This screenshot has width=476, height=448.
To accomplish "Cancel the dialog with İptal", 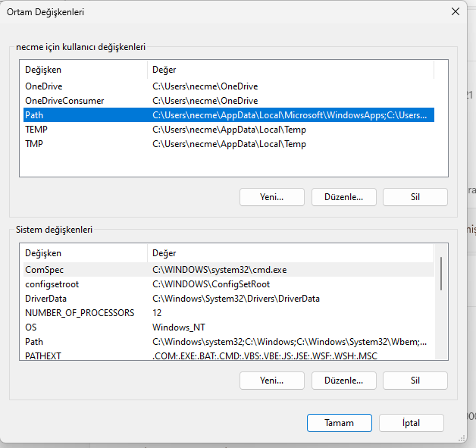I will tap(410, 423).
